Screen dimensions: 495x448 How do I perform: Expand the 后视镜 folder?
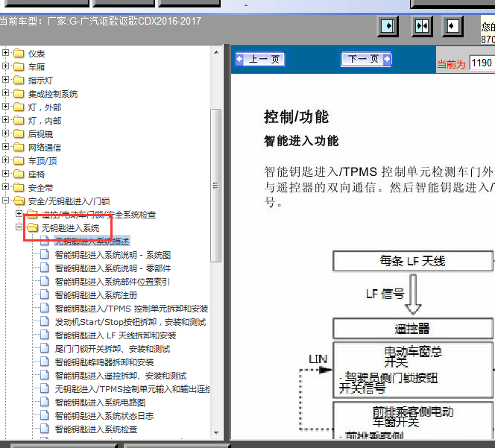click(x=5, y=133)
